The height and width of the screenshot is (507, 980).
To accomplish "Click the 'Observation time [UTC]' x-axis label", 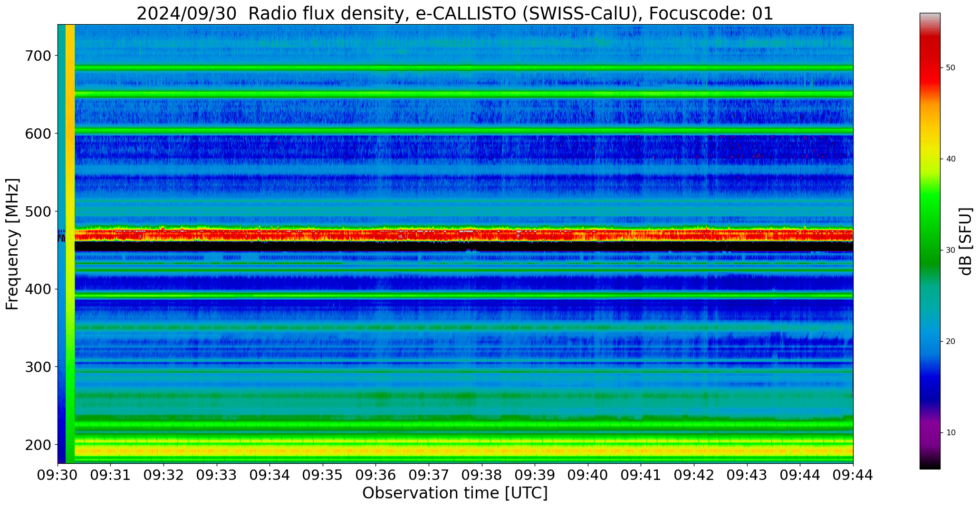I will click(x=455, y=493).
